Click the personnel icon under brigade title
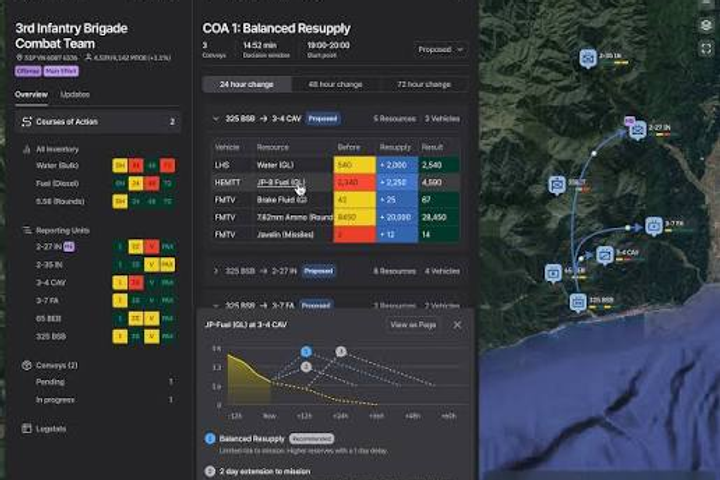The width and height of the screenshot is (720, 480). tap(88, 58)
